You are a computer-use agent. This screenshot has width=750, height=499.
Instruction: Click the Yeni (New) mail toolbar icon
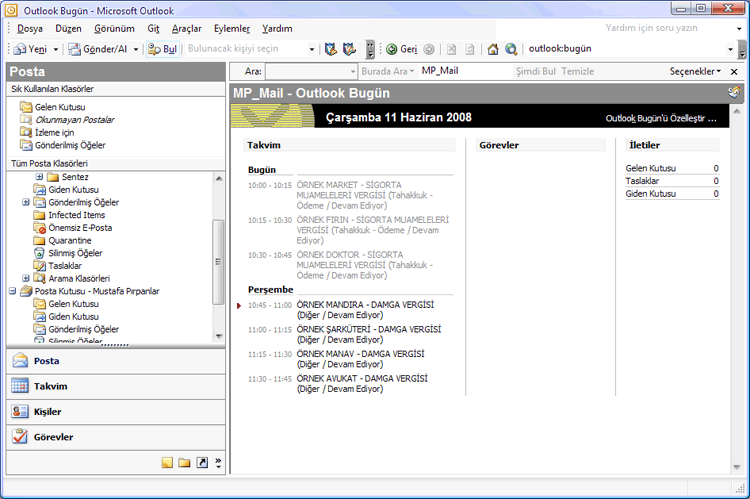pos(20,49)
